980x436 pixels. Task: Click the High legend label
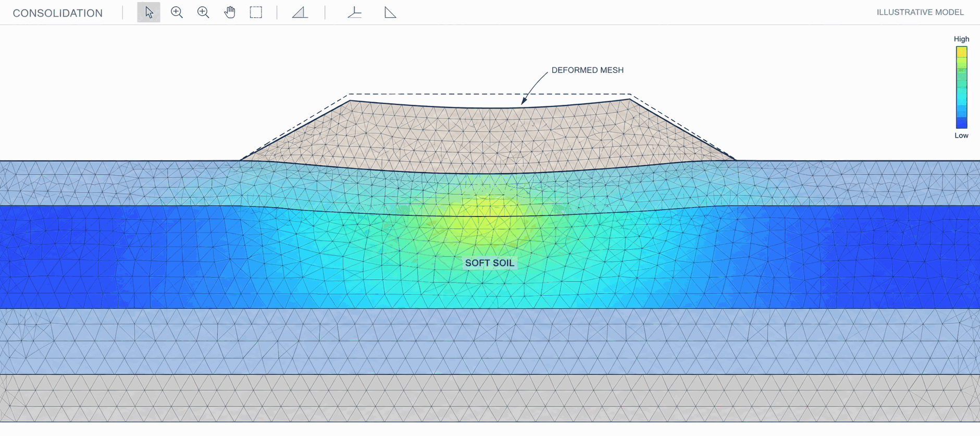pyautogui.click(x=961, y=39)
